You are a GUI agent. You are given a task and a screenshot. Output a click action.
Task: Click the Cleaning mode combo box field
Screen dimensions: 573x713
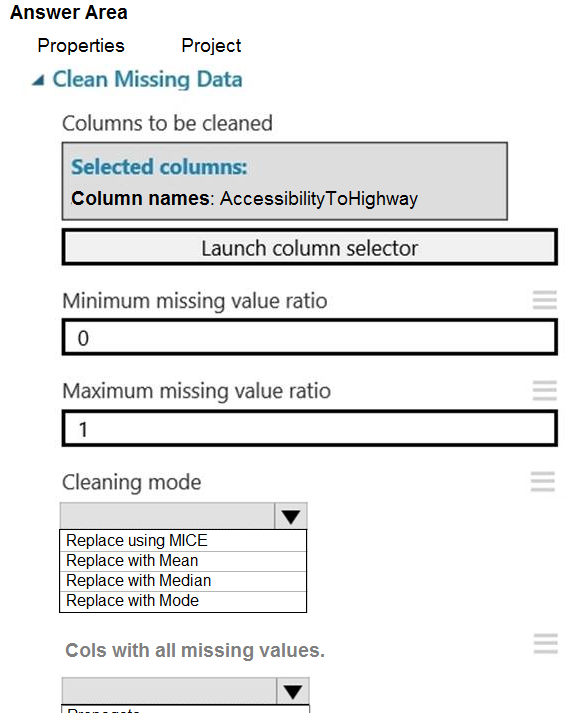point(167,516)
